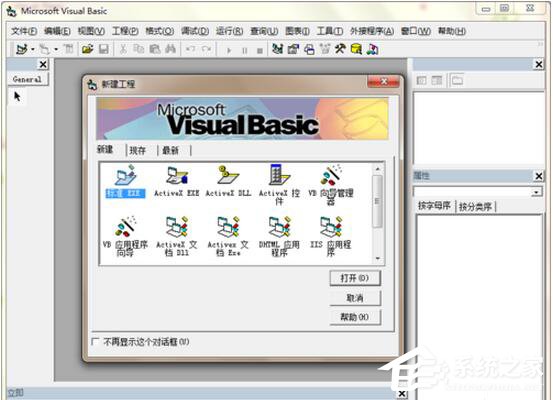
Task: Open the Properties Window toolbar icon
Action: [293, 49]
